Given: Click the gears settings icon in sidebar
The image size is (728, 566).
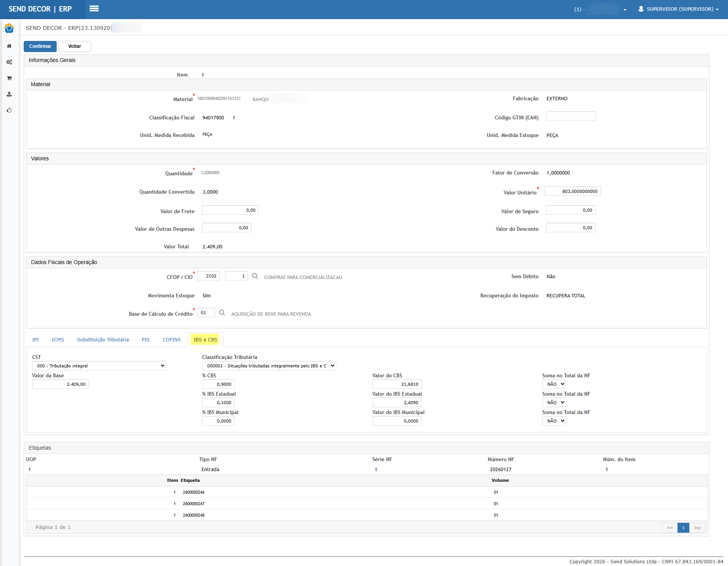Looking at the screenshot, I should coord(9,62).
